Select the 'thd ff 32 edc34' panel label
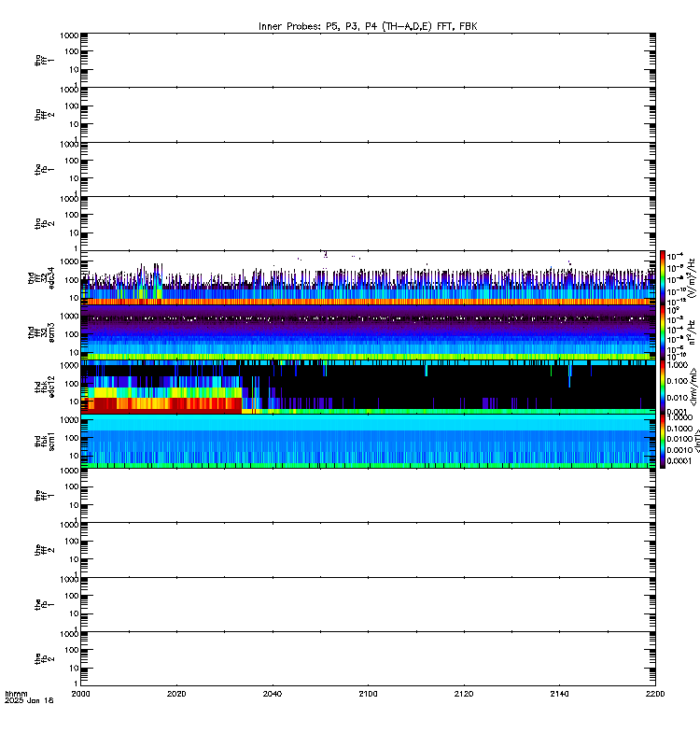 (x=41, y=277)
